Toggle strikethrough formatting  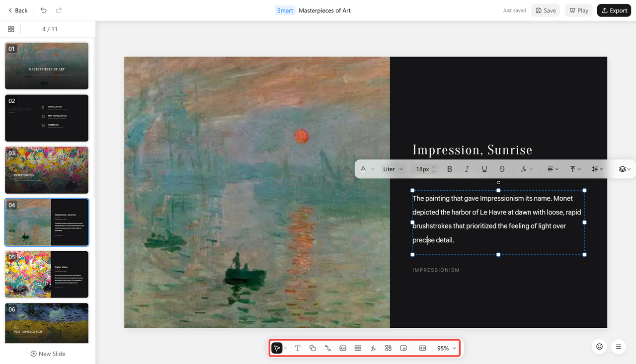(x=502, y=169)
